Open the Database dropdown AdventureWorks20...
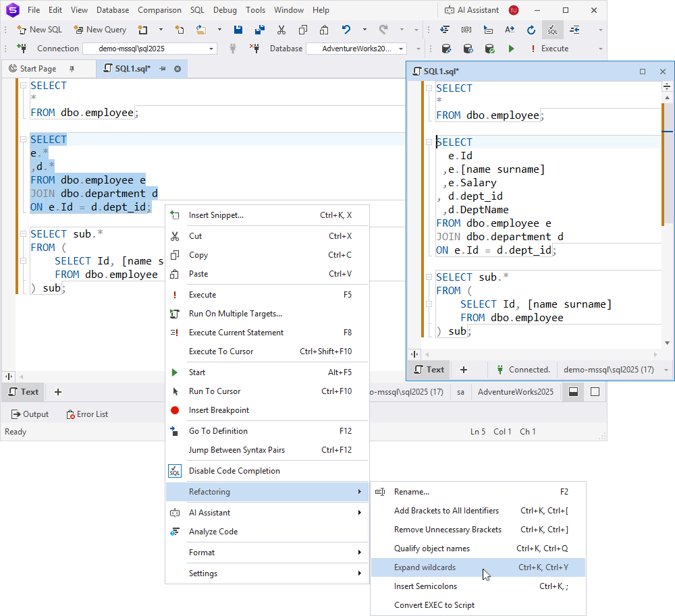The height and width of the screenshot is (616, 675). point(356,49)
